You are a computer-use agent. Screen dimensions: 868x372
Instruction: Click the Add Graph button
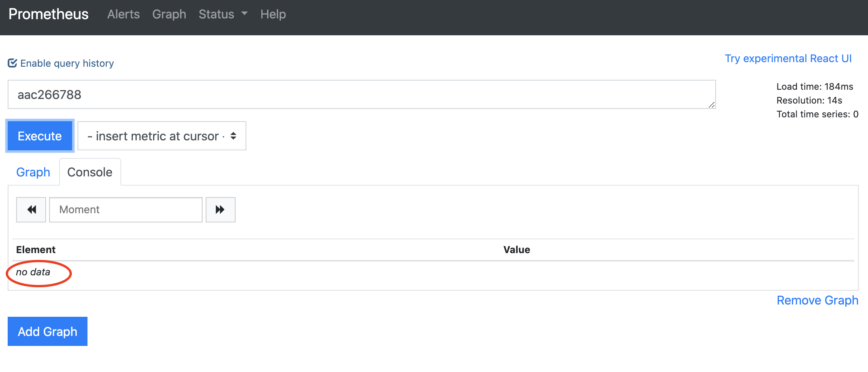pos(47,331)
